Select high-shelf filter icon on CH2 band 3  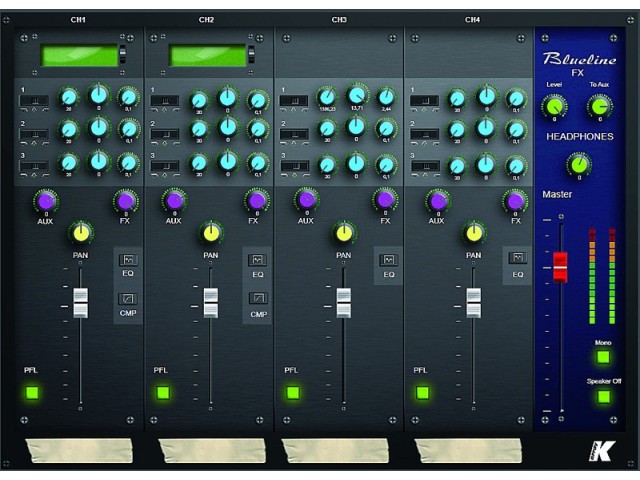176,175
